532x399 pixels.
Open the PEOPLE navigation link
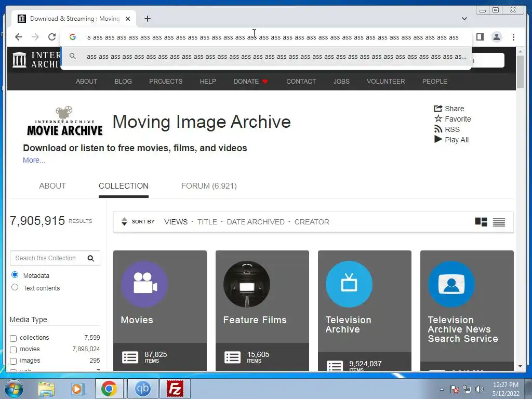(435, 82)
